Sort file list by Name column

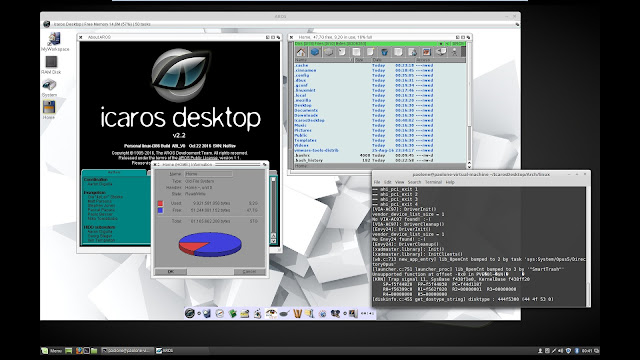(324, 60)
